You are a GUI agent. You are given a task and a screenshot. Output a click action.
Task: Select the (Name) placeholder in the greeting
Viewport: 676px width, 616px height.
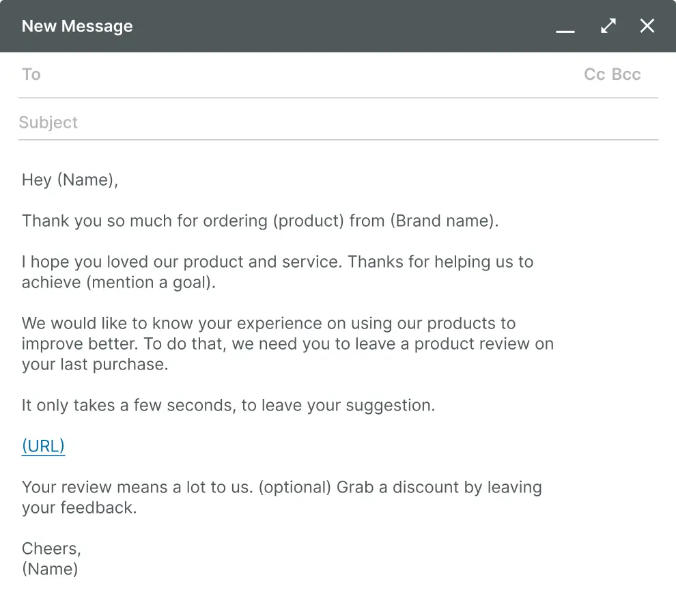[87, 180]
